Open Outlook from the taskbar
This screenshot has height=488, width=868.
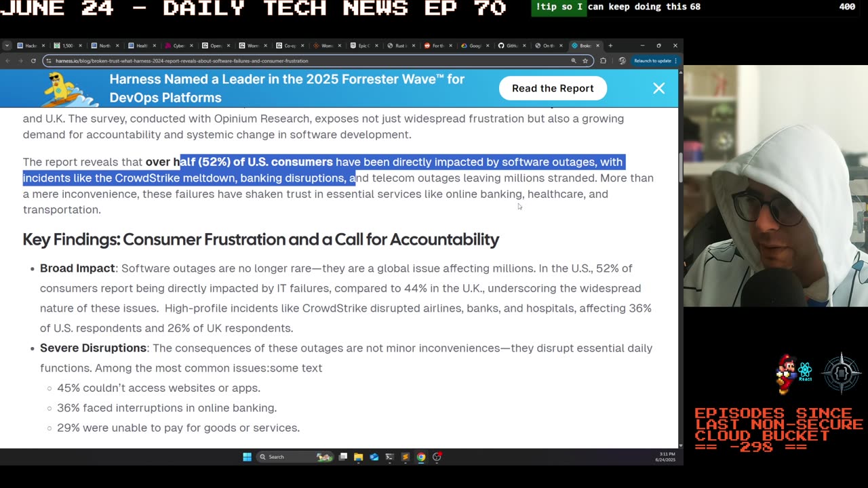click(374, 457)
